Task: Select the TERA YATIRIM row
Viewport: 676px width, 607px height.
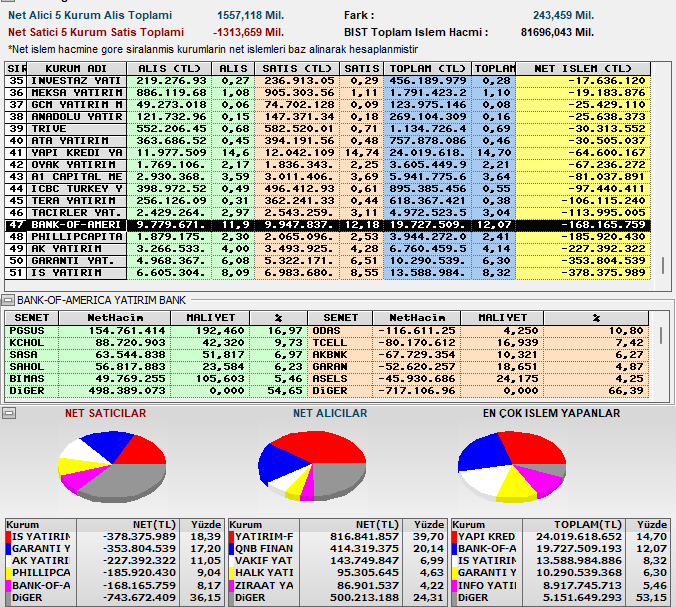Action: point(328,201)
